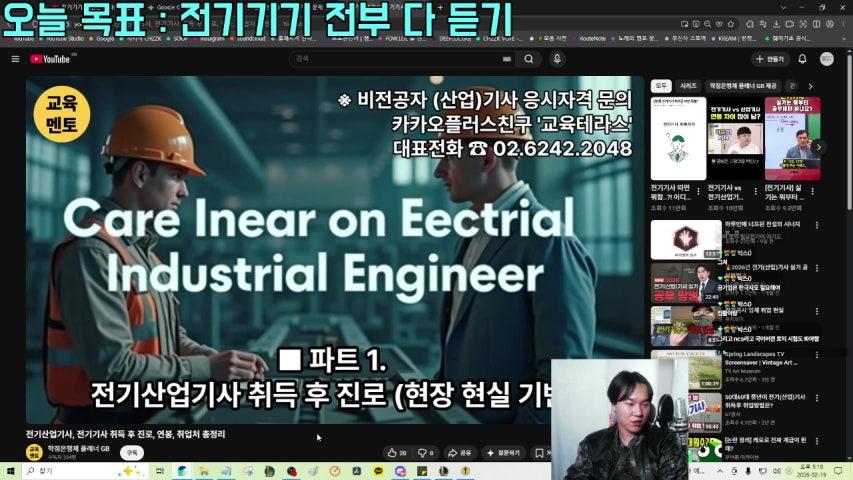Open 50대60대 중년이 전기(산업)기사 video title
This screenshot has width=853, height=480.
point(765,401)
